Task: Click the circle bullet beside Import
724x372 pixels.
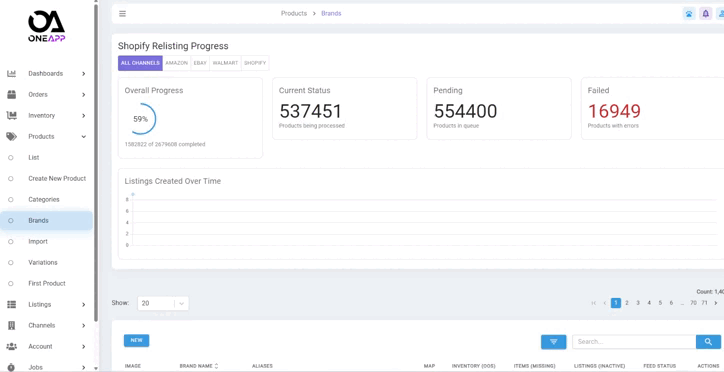Action: (x=11, y=241)
